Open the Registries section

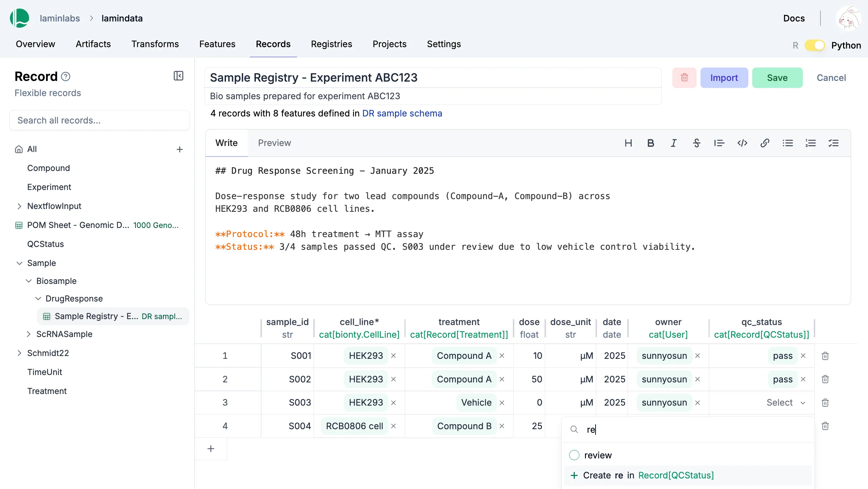pyautogui.click(x=331, y=44)
